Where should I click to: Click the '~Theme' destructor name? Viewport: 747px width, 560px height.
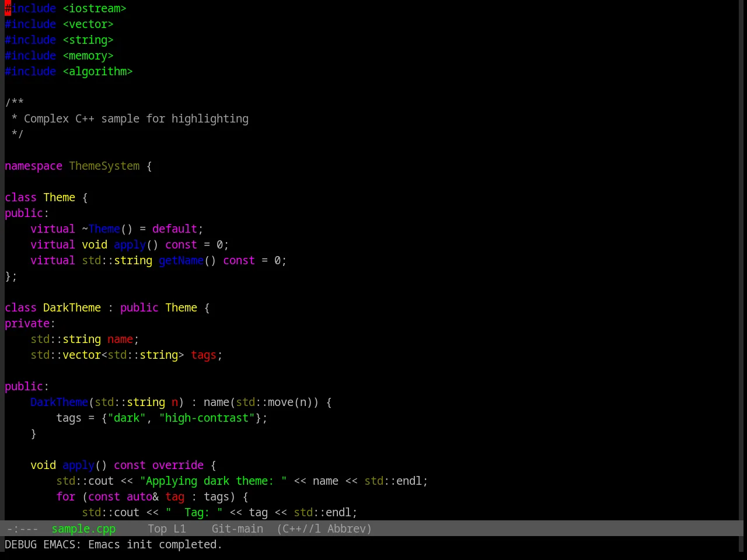tap(101, 229)
